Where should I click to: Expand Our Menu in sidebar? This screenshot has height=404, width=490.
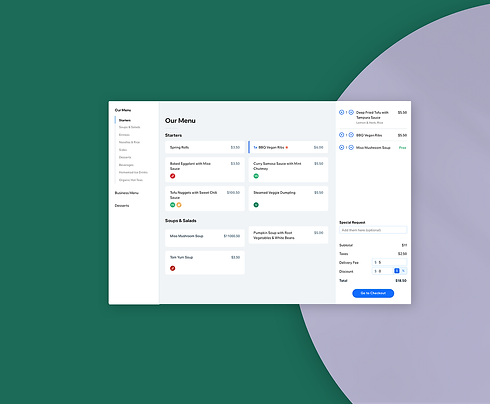coord(123,110)
